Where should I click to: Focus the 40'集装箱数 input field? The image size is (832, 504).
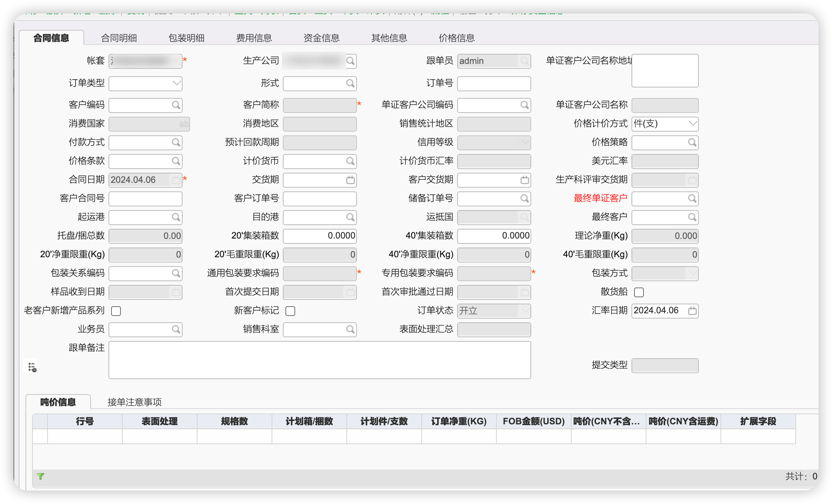click(494, 236)
